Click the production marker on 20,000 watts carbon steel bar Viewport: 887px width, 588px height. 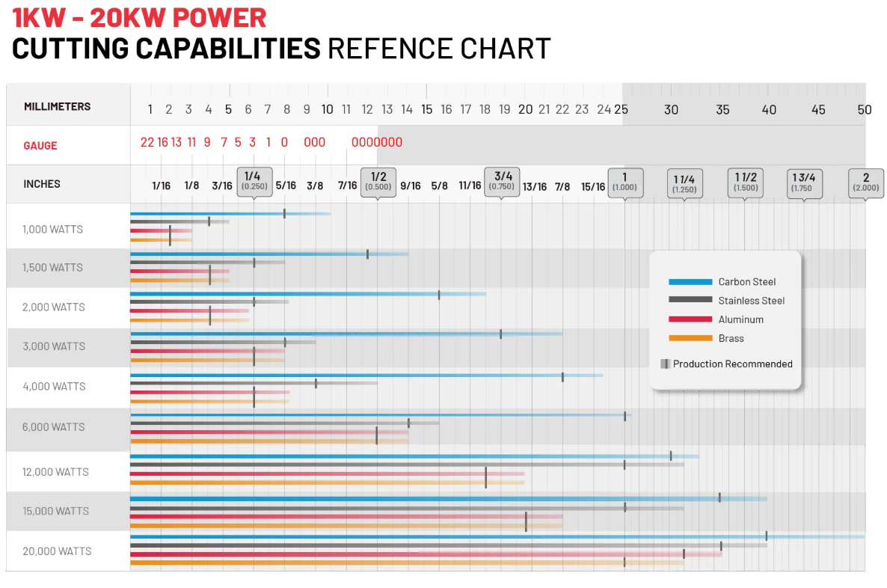(x=767, y=536)
